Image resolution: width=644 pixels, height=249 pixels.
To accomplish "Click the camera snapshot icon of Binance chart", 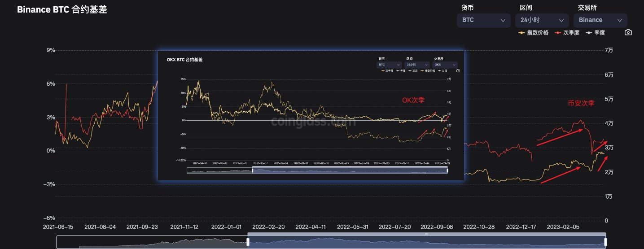I will pos(628,32).
